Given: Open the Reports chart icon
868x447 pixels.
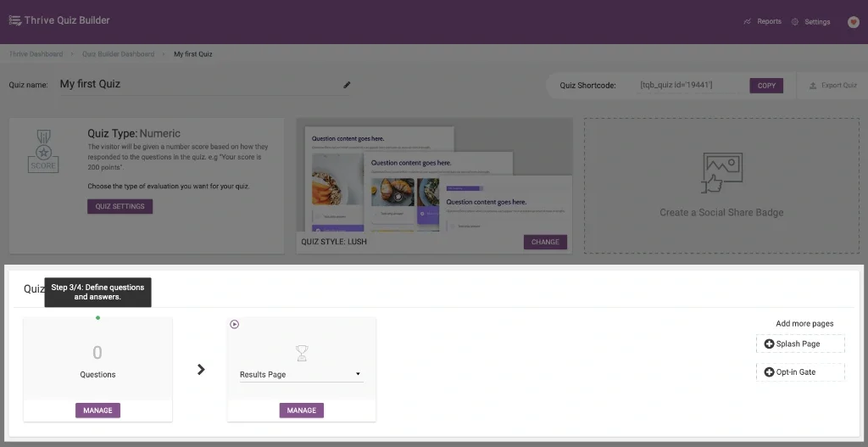Looking at the screenshot, I should point(747,22).
